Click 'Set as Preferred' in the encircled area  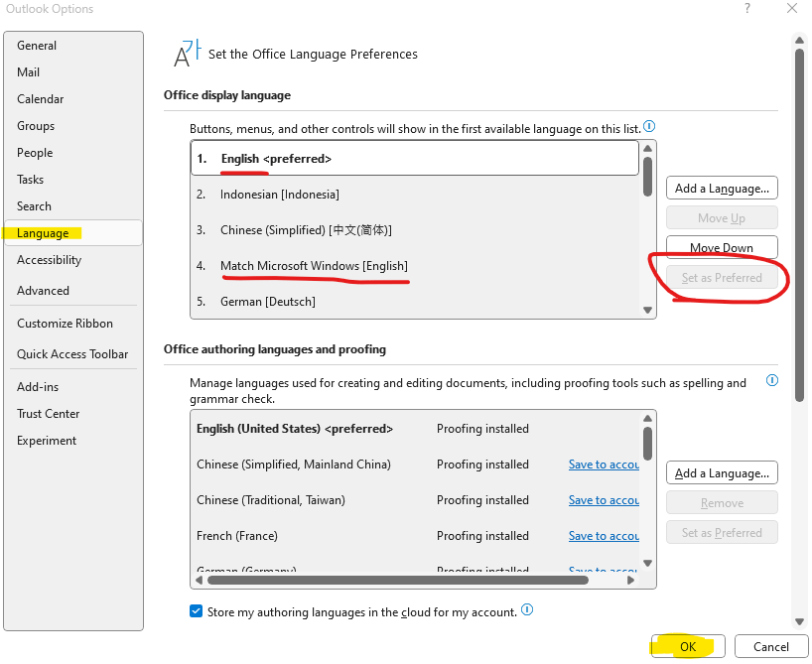tap(722, 278)
